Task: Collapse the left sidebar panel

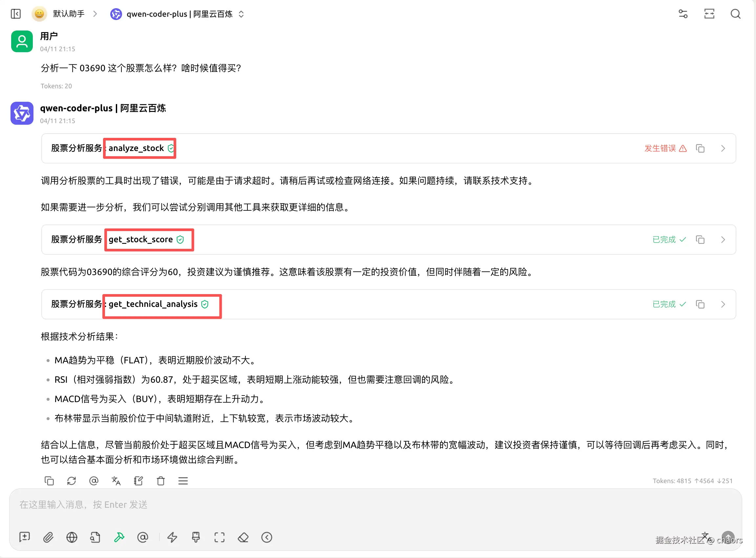Action: pos(15,14)
